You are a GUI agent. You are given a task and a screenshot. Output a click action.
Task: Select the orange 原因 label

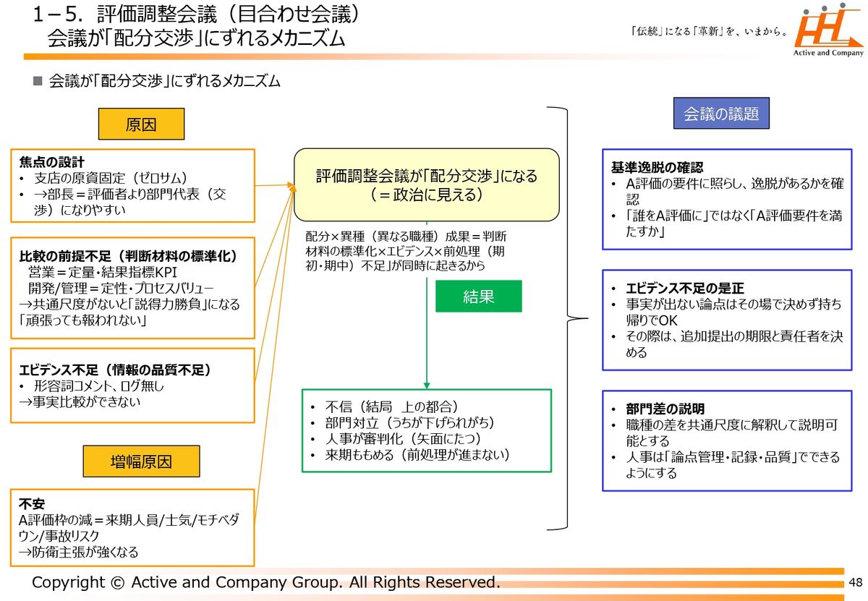tap(141, 124)
